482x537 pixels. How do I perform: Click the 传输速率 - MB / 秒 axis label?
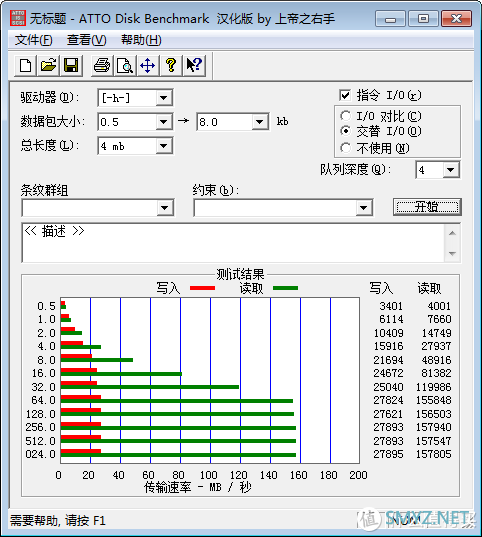coord(198,487)
